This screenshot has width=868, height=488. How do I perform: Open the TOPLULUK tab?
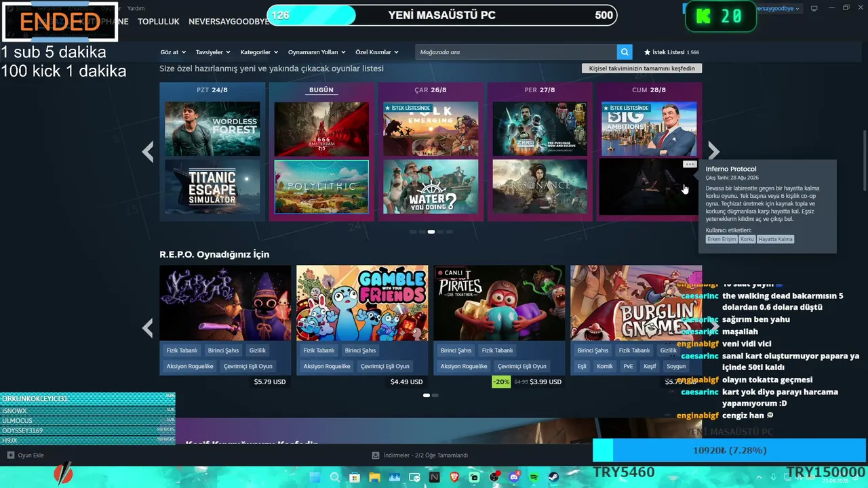click(159, 22)
